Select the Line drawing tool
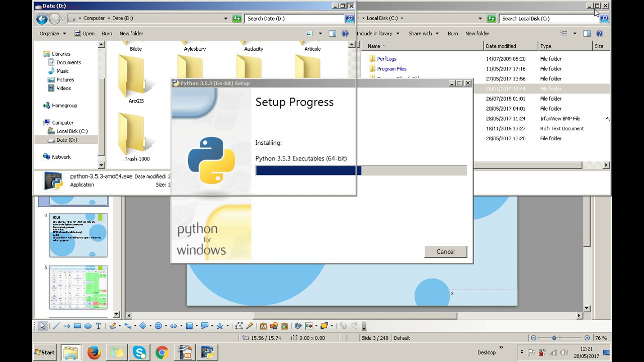Viewport: 644px width, 362px height. (x=56, y=326)
